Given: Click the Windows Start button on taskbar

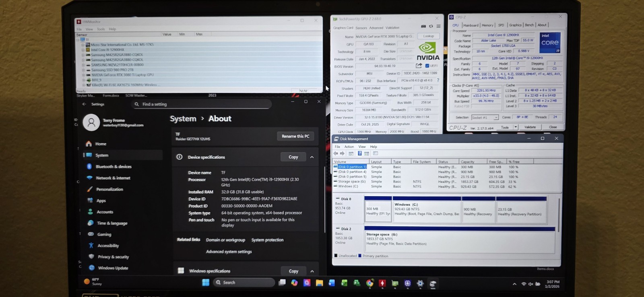Looking at the screenshot, I should point(206,283).
